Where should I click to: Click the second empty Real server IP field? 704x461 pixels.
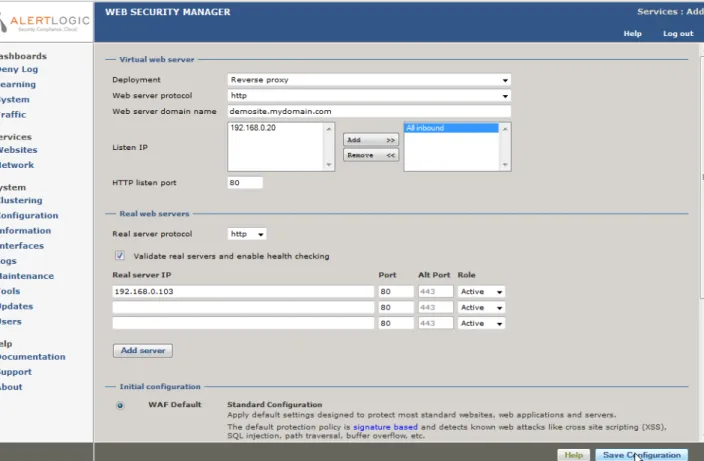243,307
